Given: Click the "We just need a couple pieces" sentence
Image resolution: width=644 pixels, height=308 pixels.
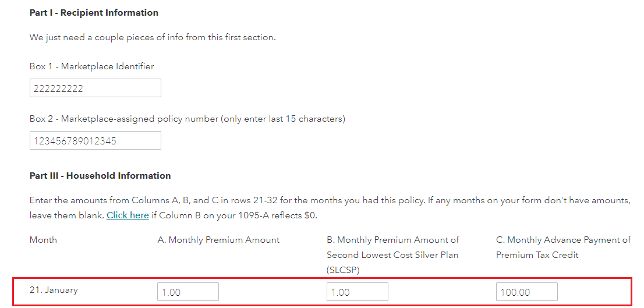Looking at the screenshot, I should point(153,37).
